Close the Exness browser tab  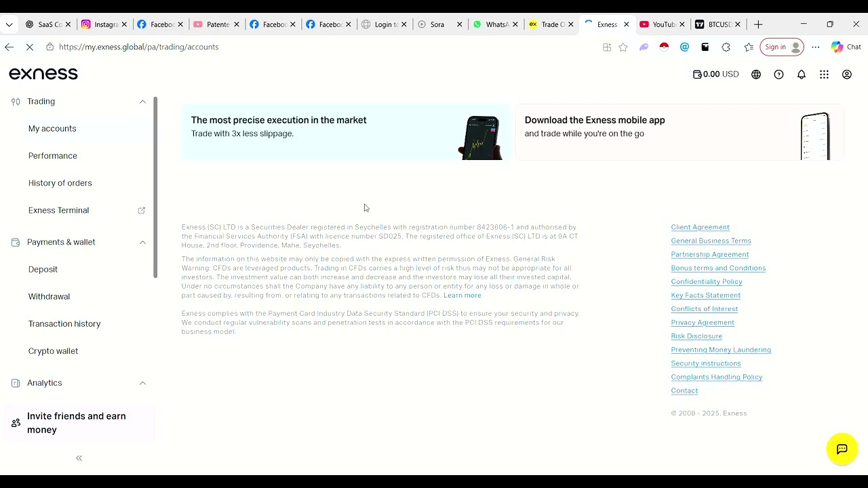[x=626, y=24]
